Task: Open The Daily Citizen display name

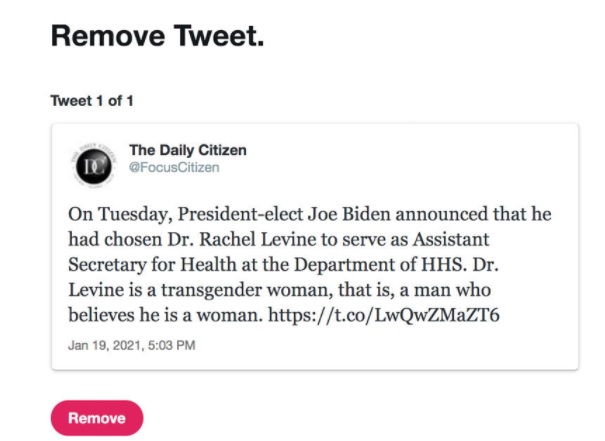Action: click(x=188, y=150)
